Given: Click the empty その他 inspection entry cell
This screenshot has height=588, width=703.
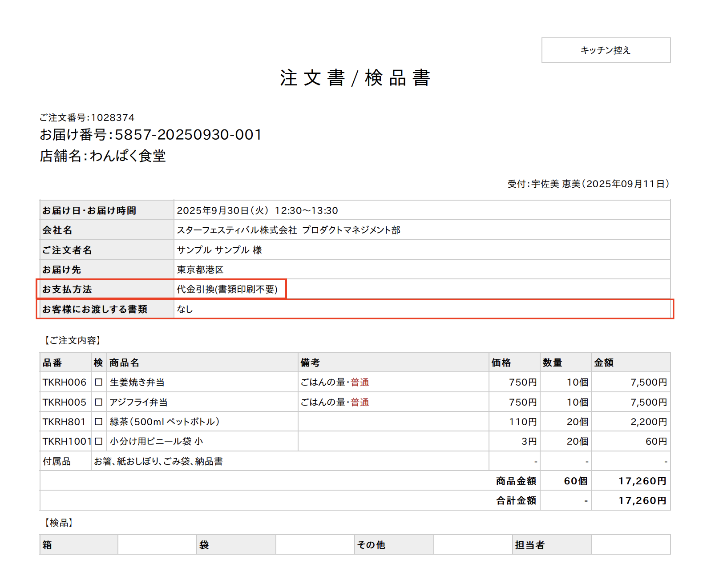Looking at the screenshot, I should 473,544.
